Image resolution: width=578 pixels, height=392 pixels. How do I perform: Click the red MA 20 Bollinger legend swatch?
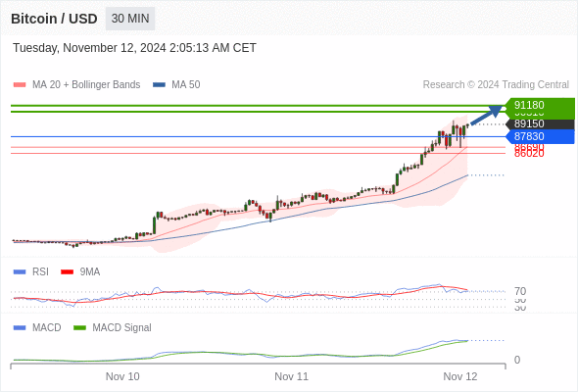(x=20, y=85)
